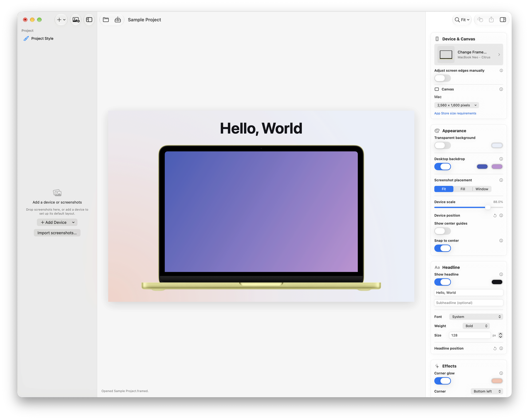This screenshot has width=529, height=420.
Task: Toggle the left sidebar icon
Action: pos(89,20)
